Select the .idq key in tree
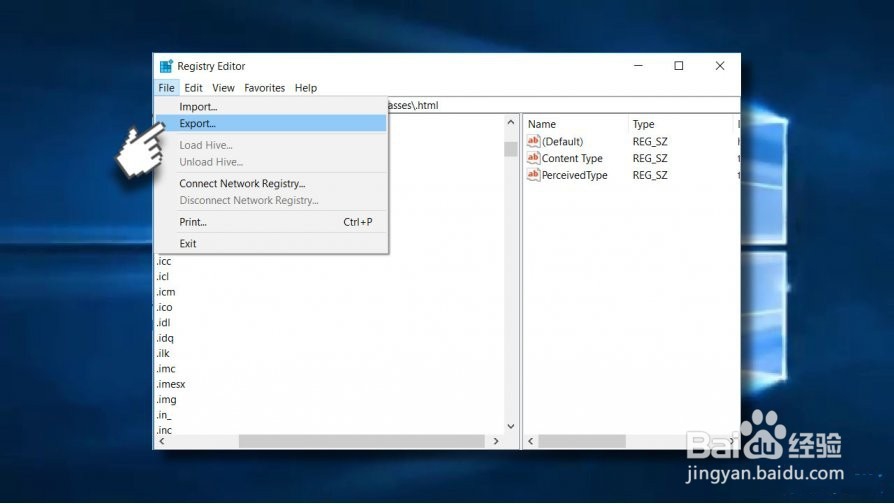This screenshot has height=504, width=894. (x=165, y=338)
